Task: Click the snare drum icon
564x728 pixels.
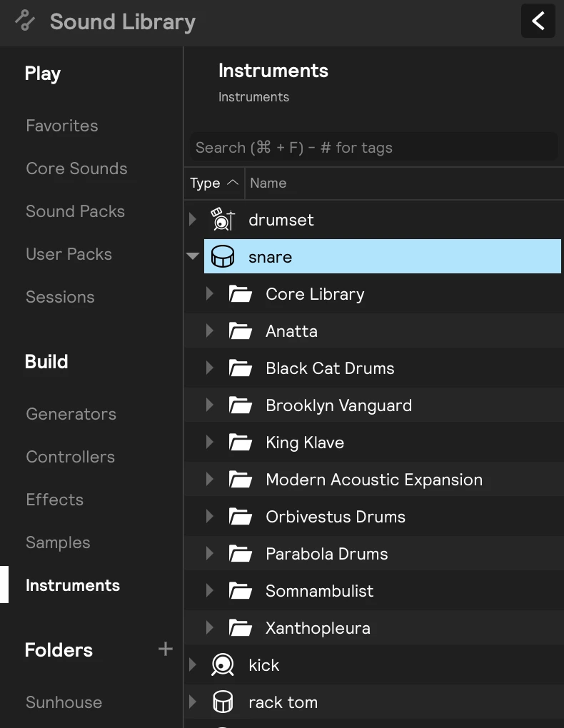Action: coord(223,256)
